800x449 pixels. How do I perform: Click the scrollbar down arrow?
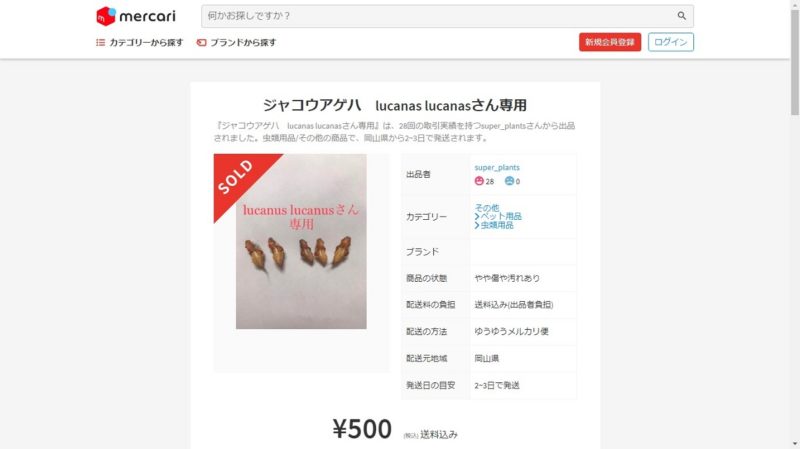point(795,444)
